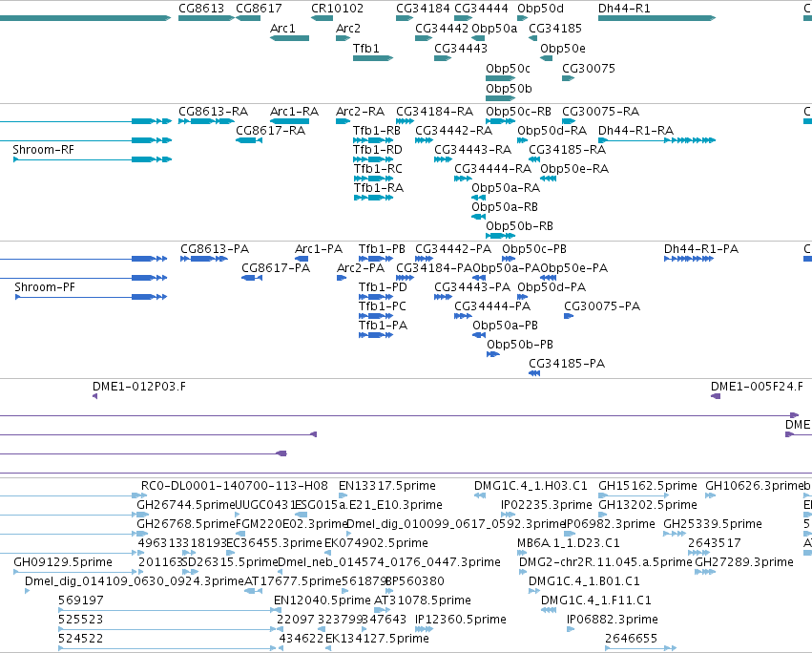812x653 pixels.
Task: Select the Arc2 gene label
Action: point(348,28)
